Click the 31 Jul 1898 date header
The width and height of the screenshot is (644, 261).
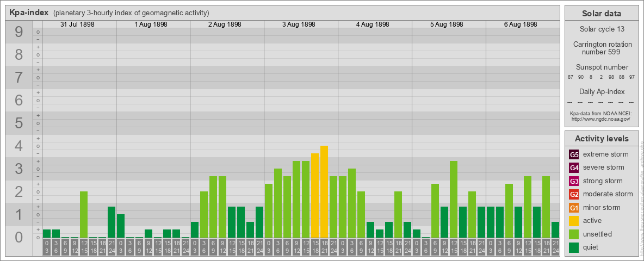click(x=77, y=24)
